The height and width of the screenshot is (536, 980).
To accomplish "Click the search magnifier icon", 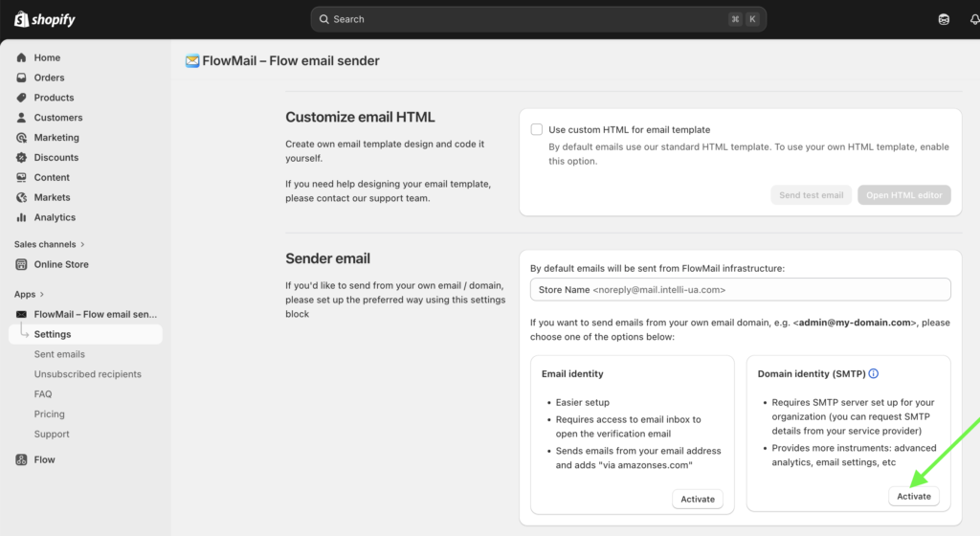I will 323,19.
